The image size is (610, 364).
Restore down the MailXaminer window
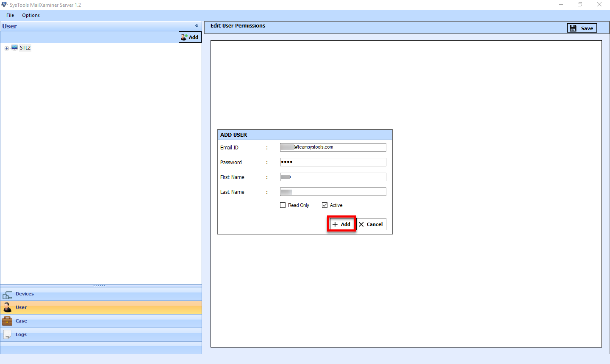point(580,5)
